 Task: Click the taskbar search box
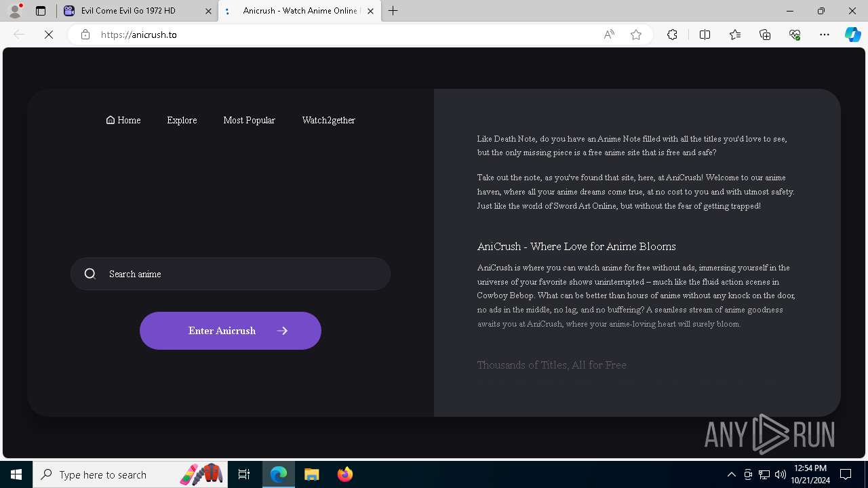click(131, 474)
